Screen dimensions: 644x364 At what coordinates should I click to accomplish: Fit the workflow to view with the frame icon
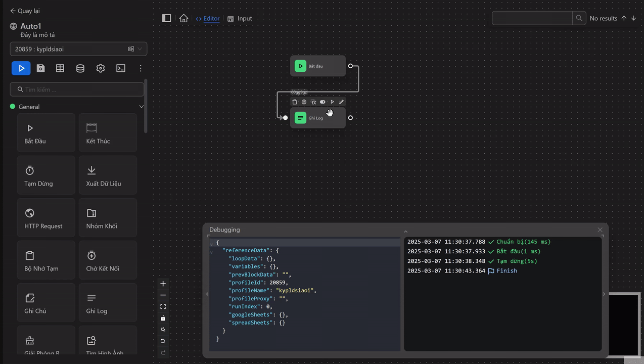pos(163,306)
